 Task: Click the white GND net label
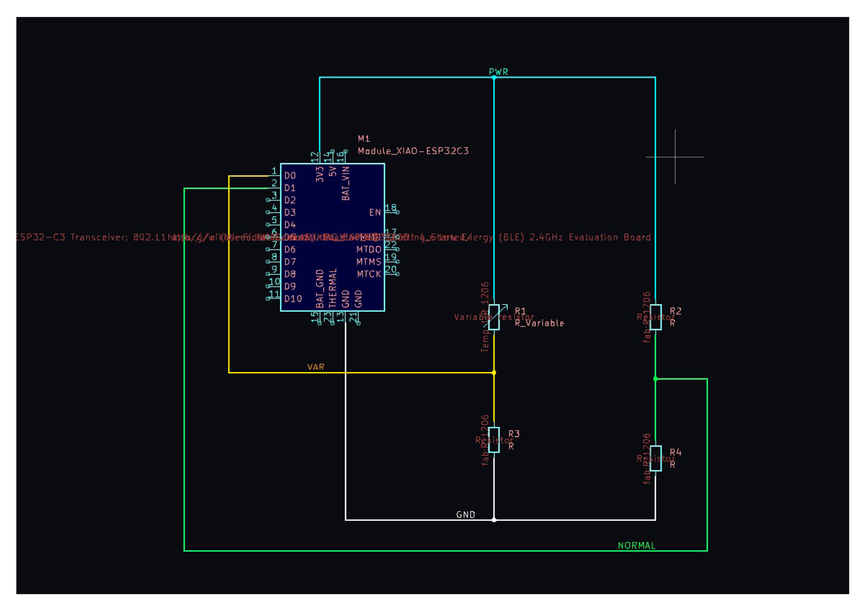(x=466, y=515)
